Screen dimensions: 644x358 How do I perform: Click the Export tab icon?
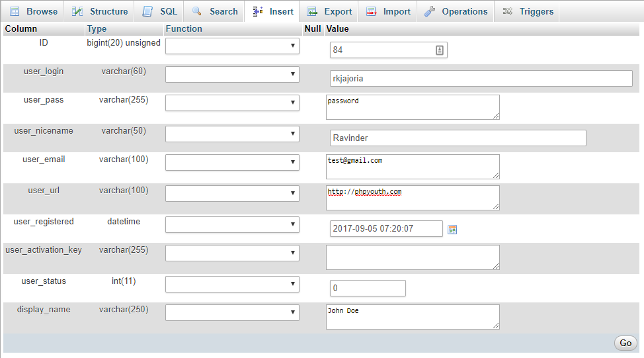[312, 11]
